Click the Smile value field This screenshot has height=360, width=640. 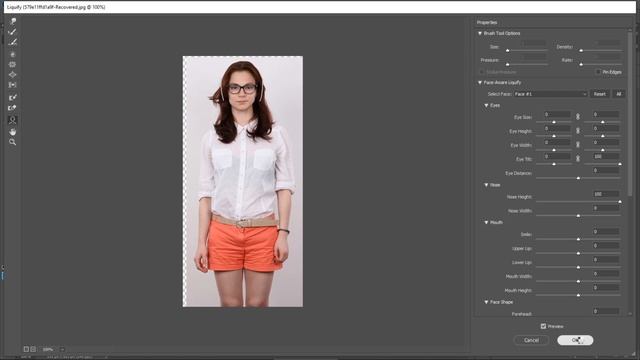point(606,231)
